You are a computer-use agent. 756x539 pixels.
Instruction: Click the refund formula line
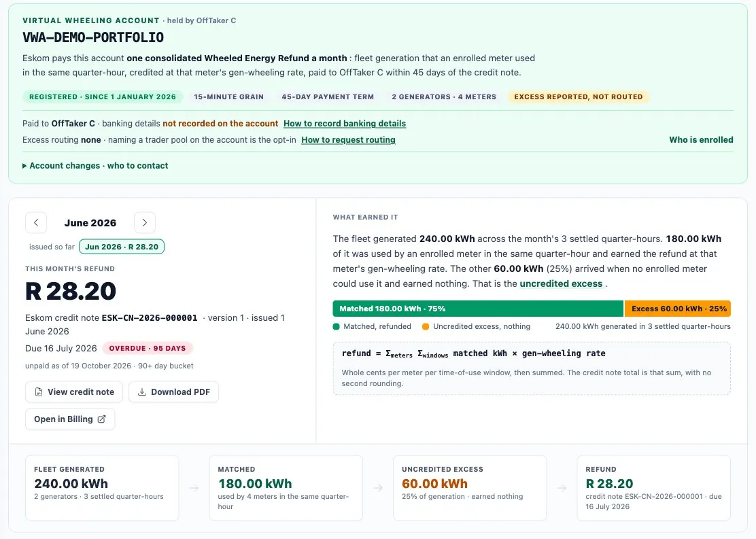click(473, 354)
